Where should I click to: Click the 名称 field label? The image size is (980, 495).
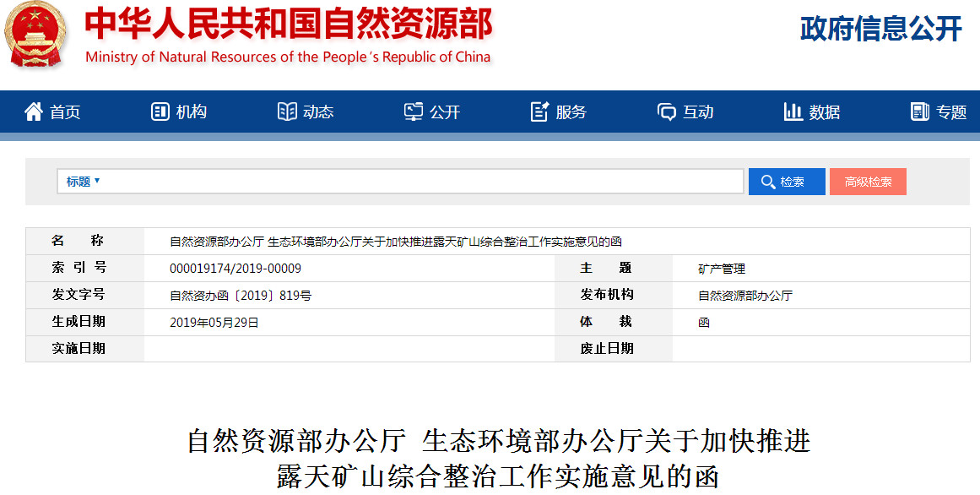coord(78,240)
